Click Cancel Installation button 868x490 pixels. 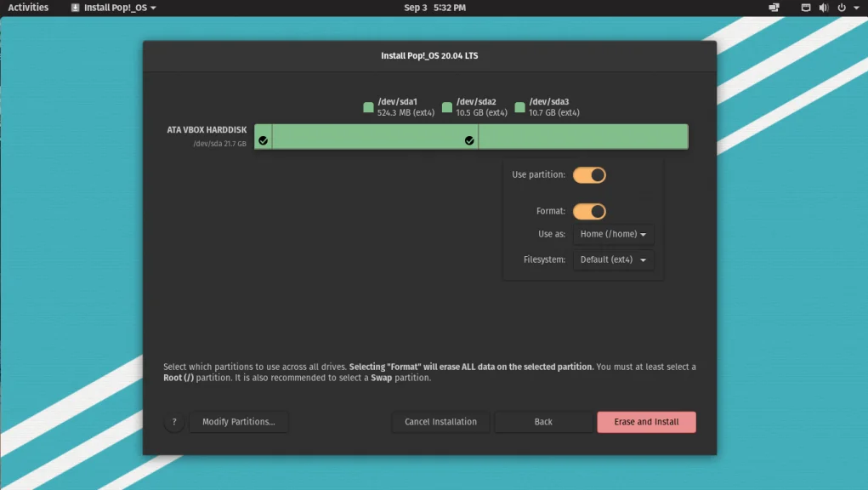point(440,422)
